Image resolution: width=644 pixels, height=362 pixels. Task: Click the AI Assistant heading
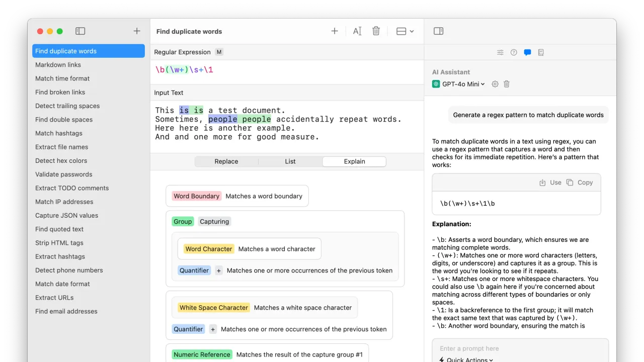[451, 72]
